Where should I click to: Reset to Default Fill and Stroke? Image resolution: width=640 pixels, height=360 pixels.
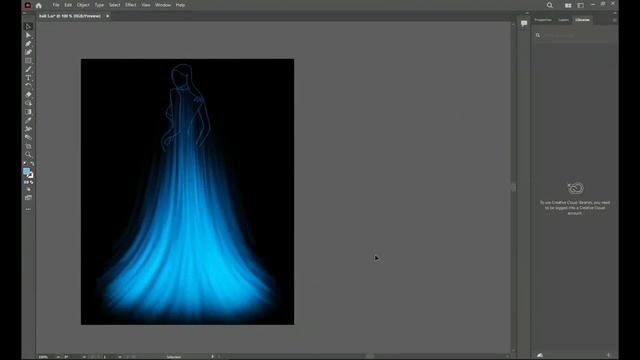(x=25, y=164)
